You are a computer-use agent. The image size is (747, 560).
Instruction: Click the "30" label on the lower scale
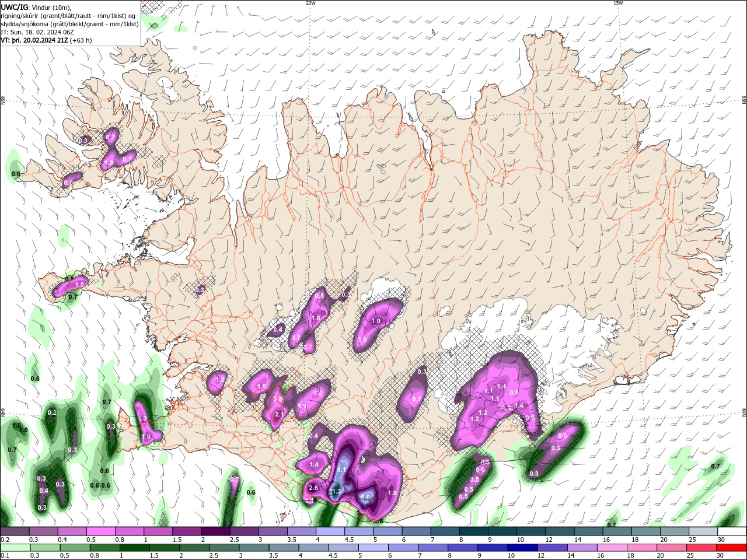click(721, 556)
